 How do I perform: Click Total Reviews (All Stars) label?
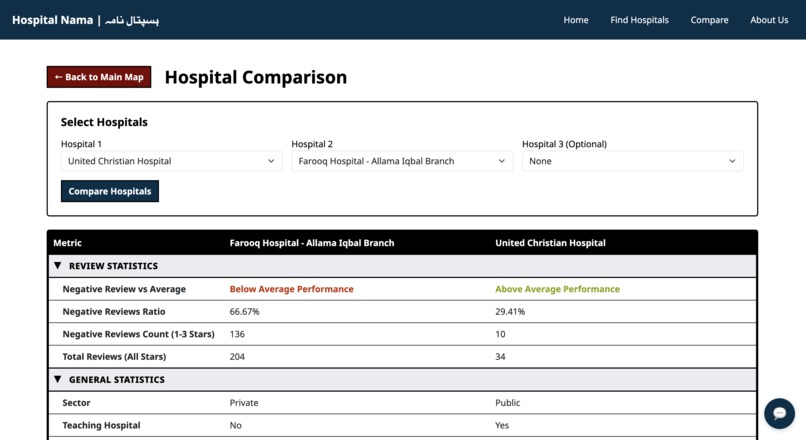tap(114, 357)
